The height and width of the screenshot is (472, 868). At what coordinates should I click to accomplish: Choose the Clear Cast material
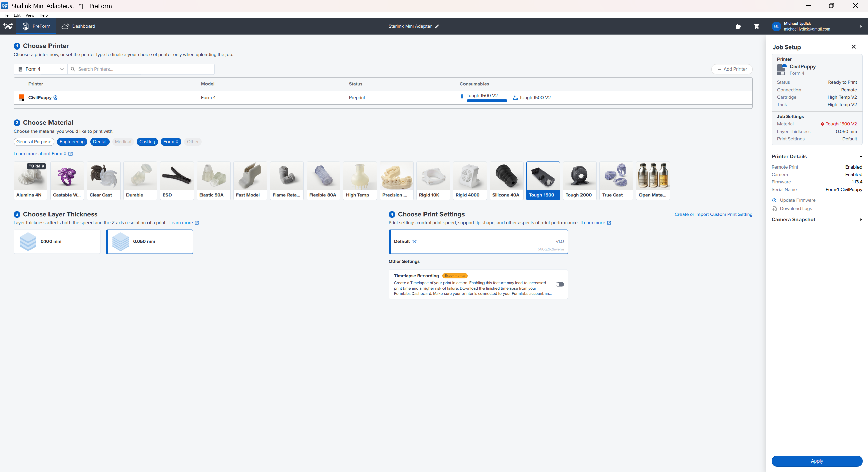(104, 181)
